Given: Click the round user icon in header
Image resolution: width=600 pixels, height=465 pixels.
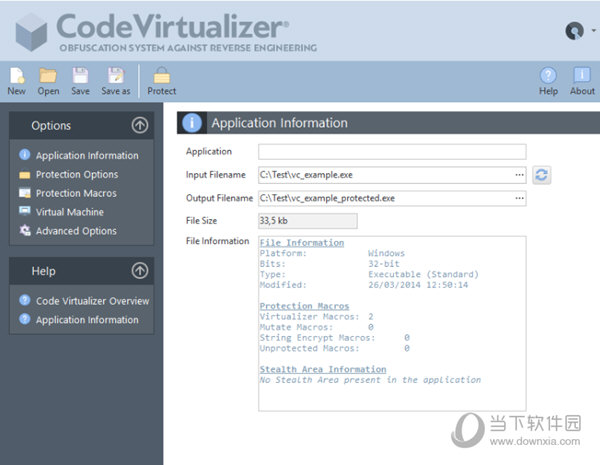Looking at the screenshot, I should (x=574, y=31).
